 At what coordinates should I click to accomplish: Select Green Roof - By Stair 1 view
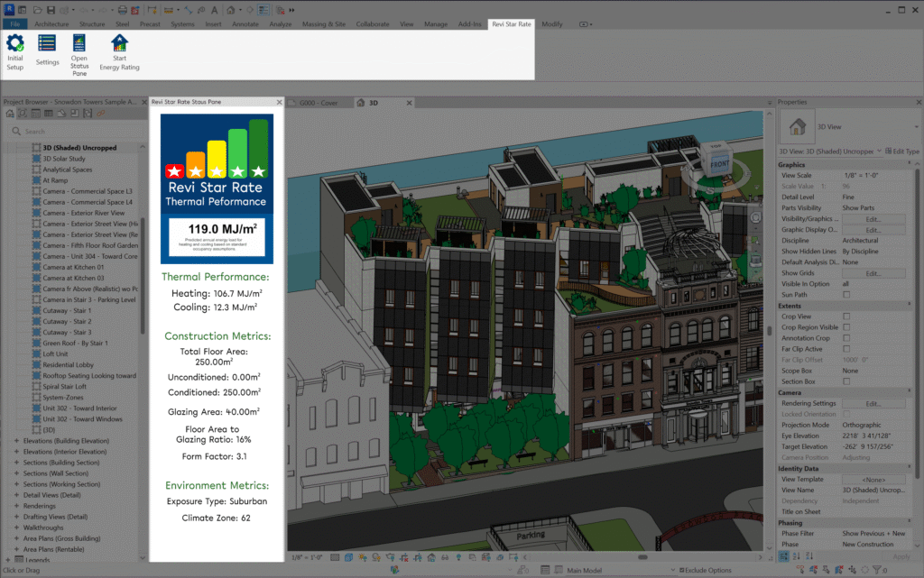[x=75, y=344]
